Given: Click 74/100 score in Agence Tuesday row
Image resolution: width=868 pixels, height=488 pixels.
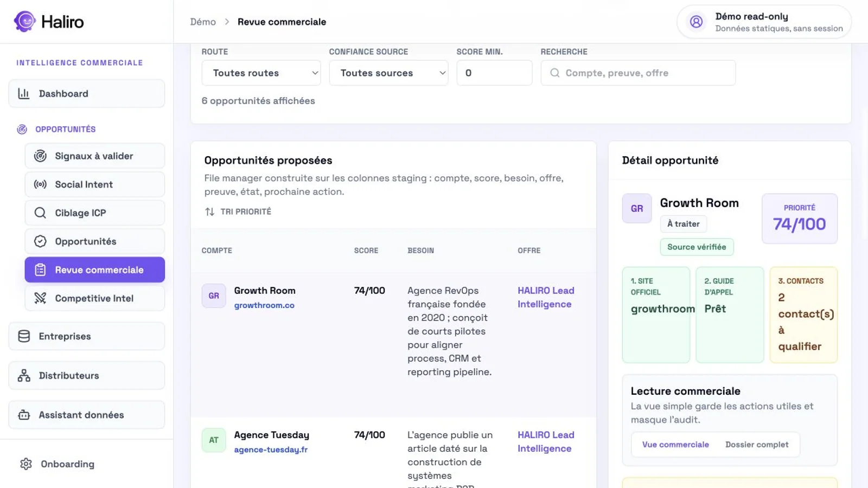Looking at the screenshot, I should click(x=369, y=435).
